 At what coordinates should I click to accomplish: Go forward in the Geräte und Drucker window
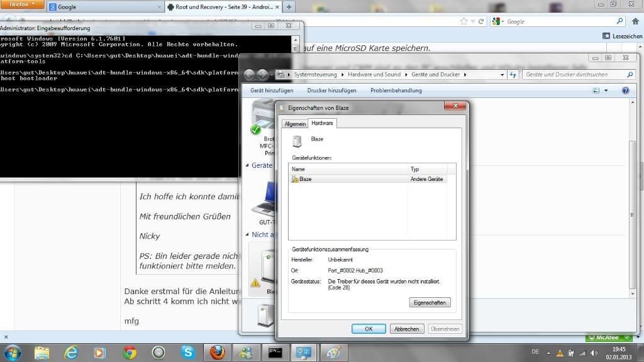tap(262, 74)
